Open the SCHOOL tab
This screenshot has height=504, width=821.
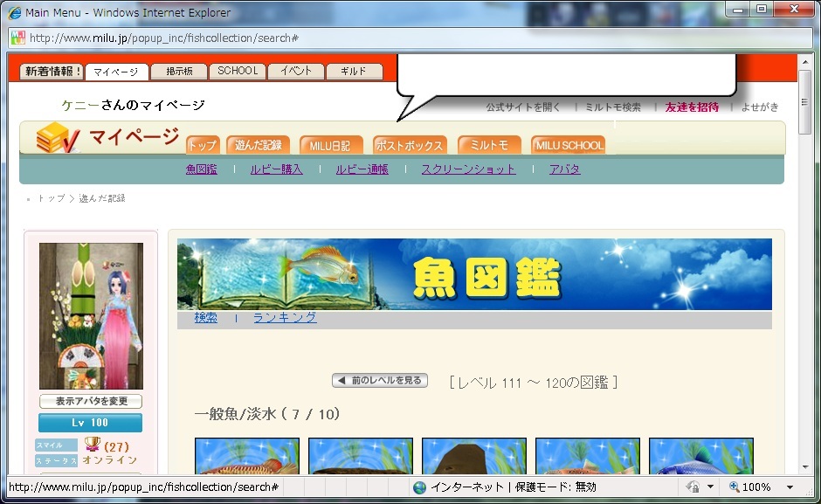(x=238, y=72)
